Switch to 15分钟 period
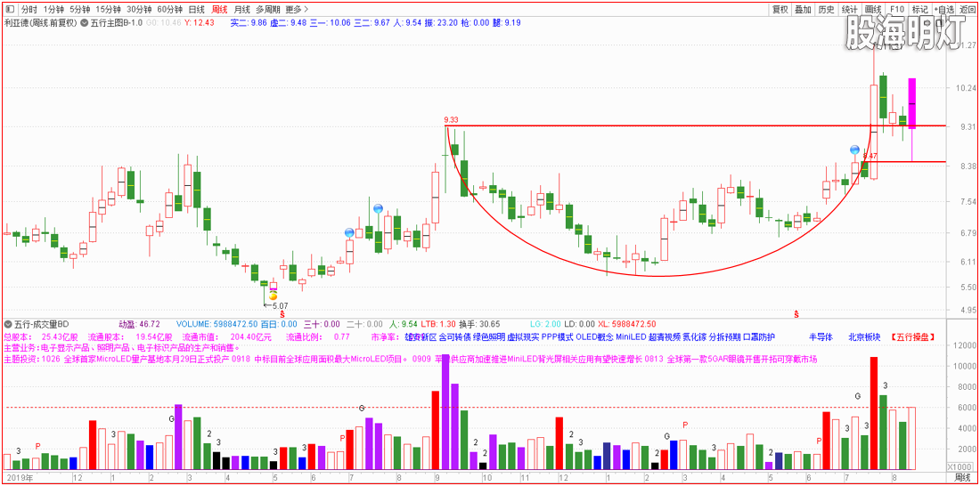Image resolution: width=980 pixels, height=486 pixels. 108,10
